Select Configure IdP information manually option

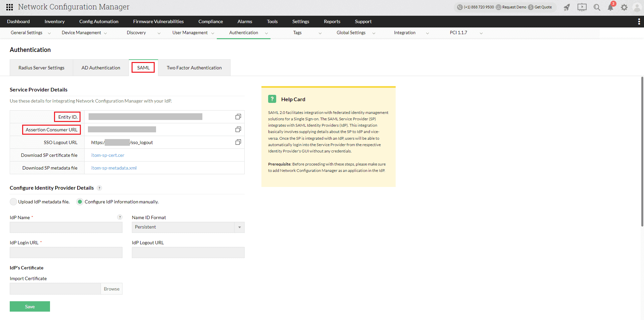(x=80, y=202)
